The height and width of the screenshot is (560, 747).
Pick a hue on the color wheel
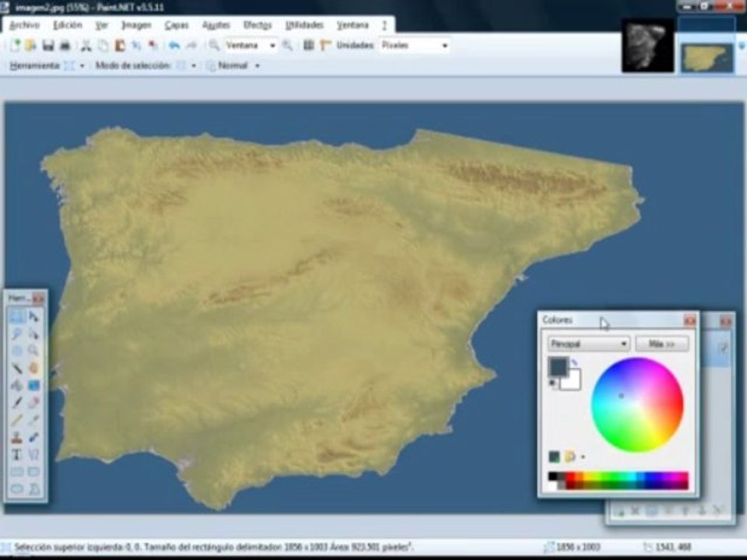tap(637, 404)
